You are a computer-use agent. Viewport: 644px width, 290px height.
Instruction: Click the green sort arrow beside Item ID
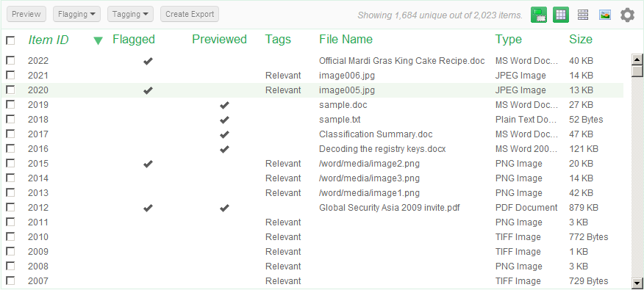[x=98, y=40]
